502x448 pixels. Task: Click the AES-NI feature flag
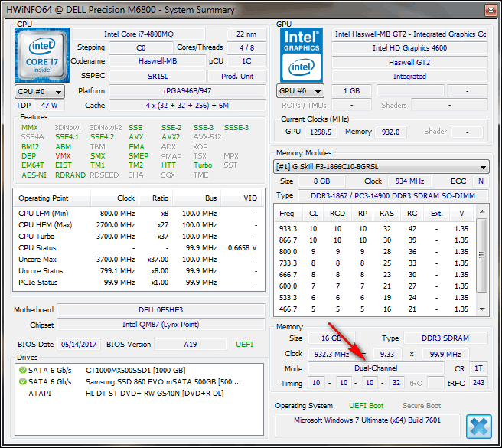34,175
